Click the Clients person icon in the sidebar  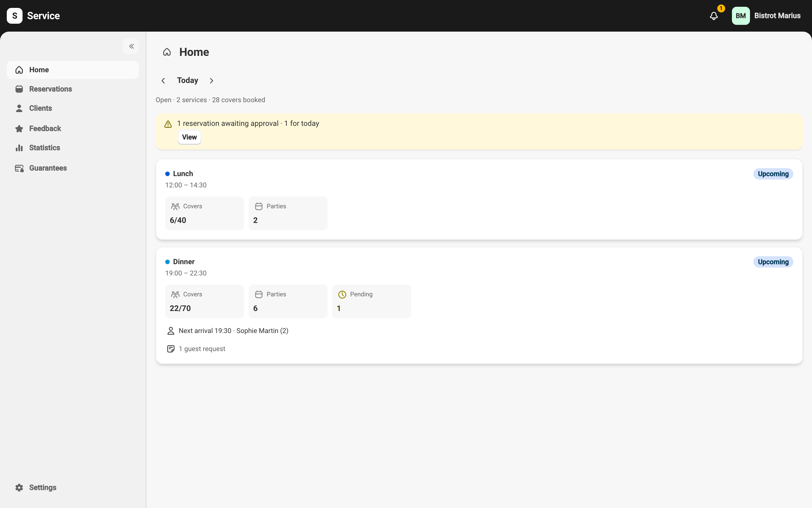pos(19,108)
